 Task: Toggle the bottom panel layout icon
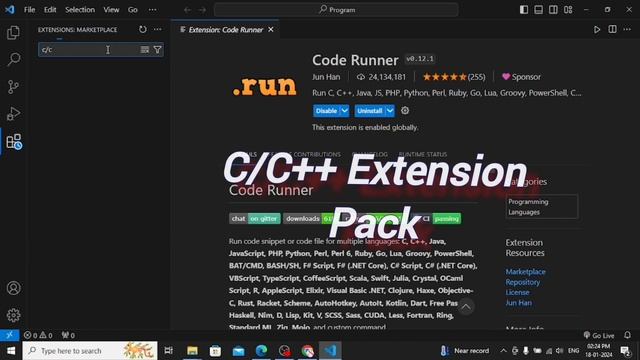coord(538,9)
